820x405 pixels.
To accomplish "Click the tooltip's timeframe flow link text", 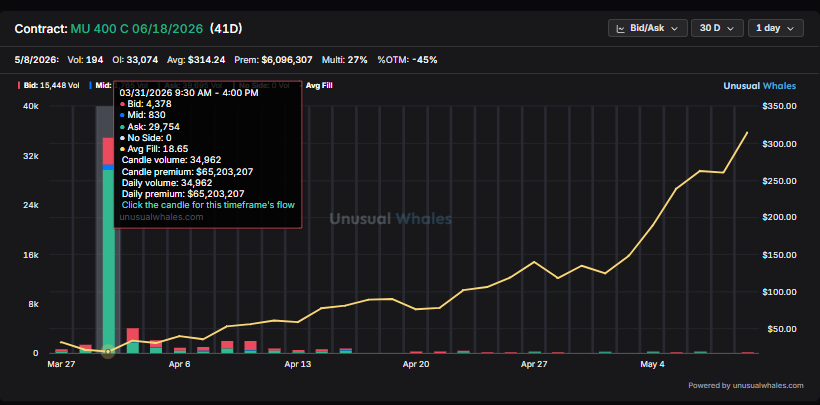I will tap(208, 205).
